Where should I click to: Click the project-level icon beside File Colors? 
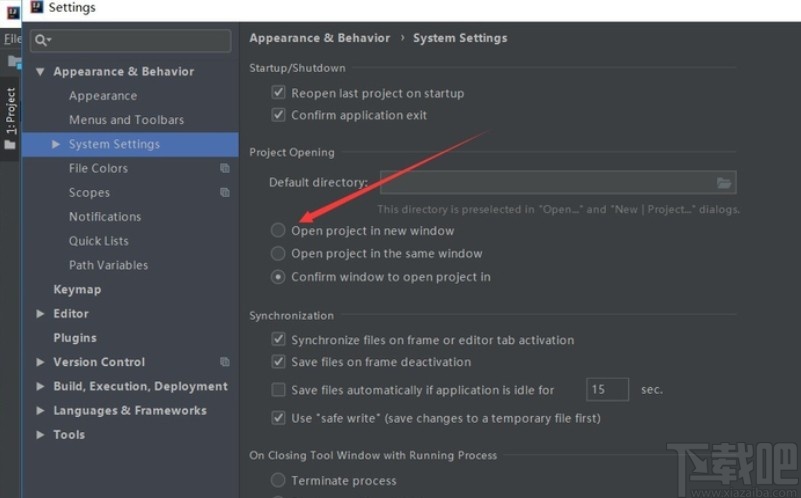click(225, 168)
